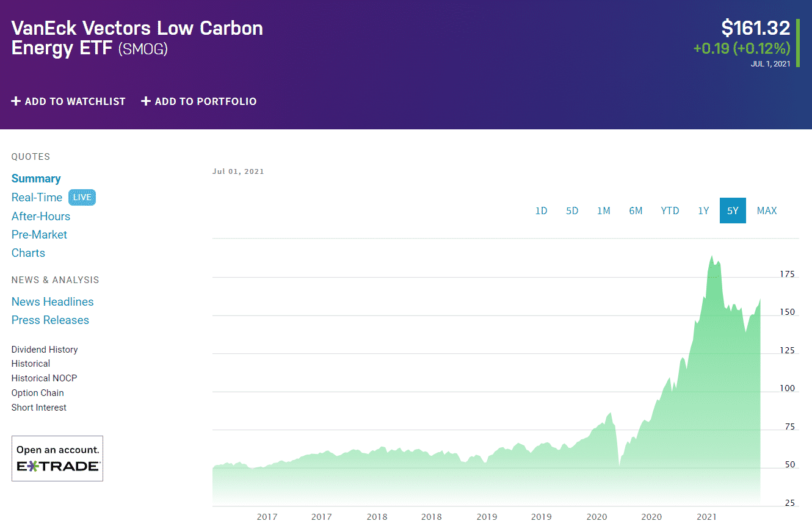
Task: Select the 1D chart range
Action: pyautogui.click(x=542, y=211)
